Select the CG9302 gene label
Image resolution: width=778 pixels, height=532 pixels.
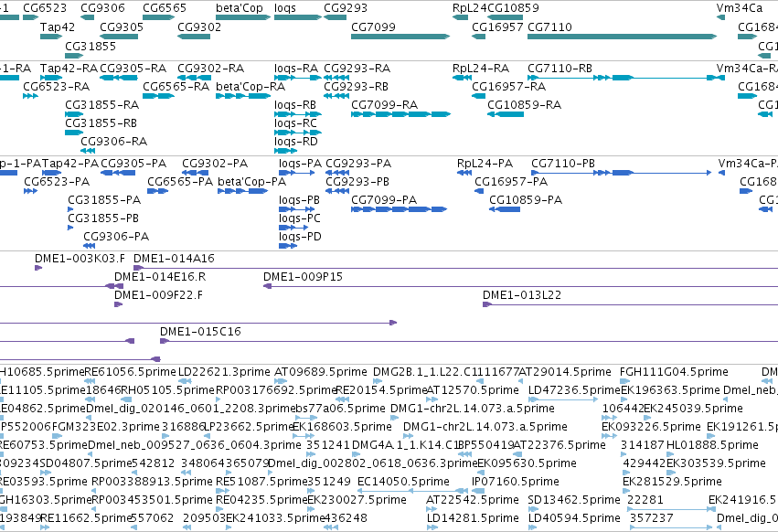click(199, 27)
